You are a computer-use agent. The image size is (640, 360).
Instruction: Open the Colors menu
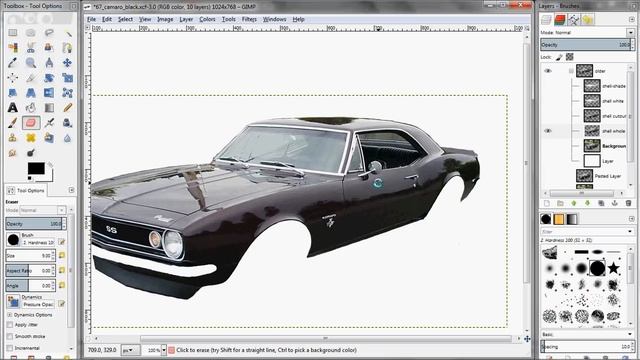pyautogui.click(x=207, y=19)
